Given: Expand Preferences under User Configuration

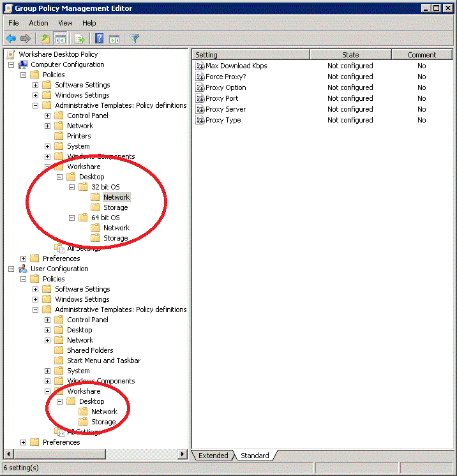Looking at the screenshot, I should click(24, 442).
